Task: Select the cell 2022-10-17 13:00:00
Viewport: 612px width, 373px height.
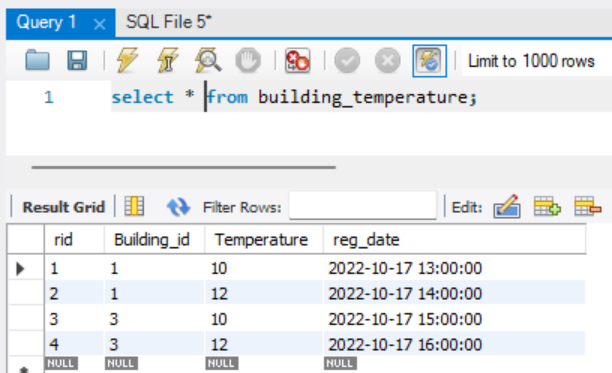Action: point(455,268)
